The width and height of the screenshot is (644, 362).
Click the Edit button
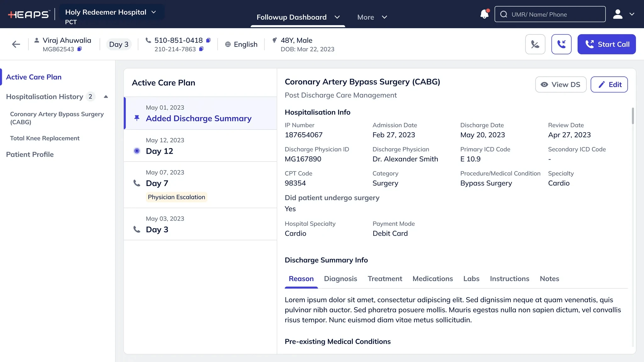pos(609,85)
